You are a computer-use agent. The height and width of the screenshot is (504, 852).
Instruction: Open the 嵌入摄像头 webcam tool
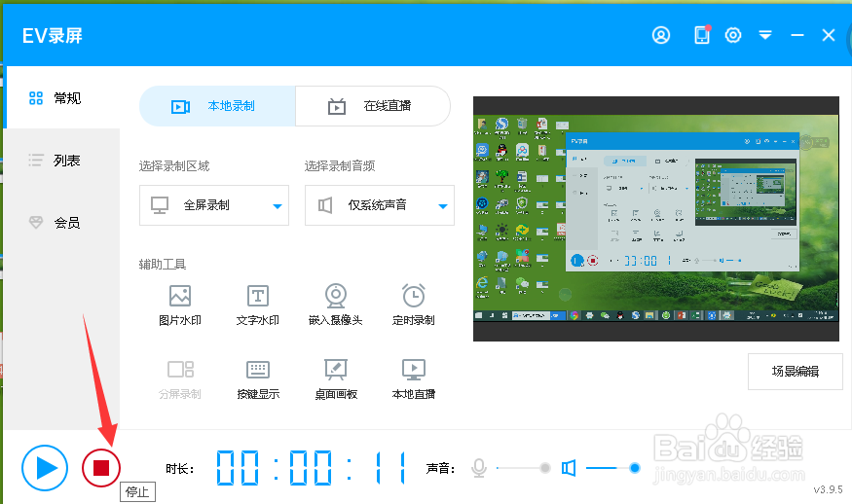(x=336, y=305)
